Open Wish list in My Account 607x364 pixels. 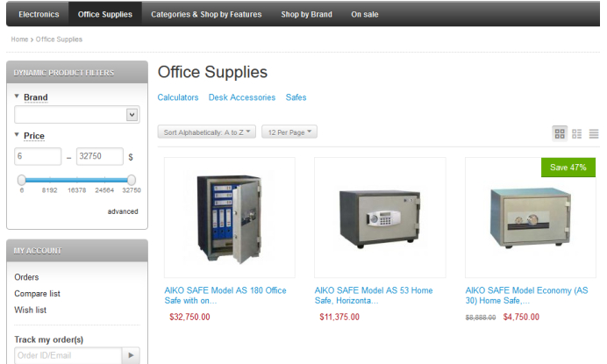[x=30, y=310]
